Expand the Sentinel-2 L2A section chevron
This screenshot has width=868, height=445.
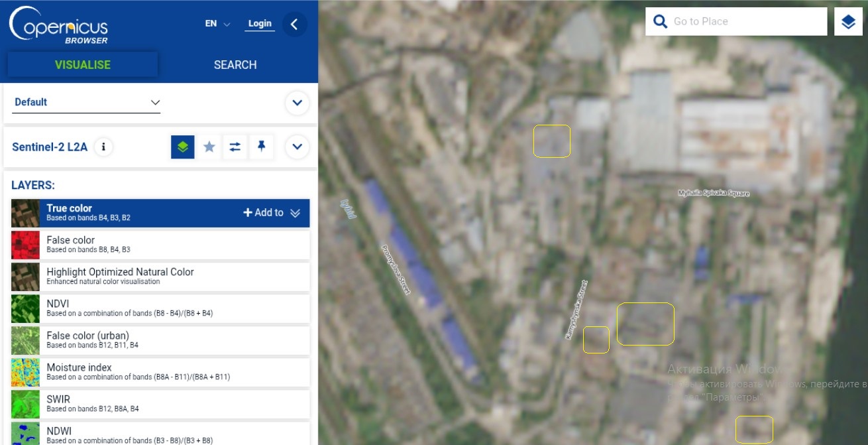point(297,147)
